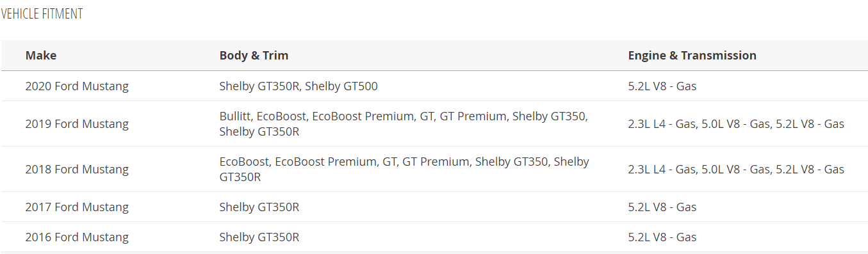The height and width of the screenshot is (254, 868).
Task: Click the 2016 row 5.2L V8 - Gas engine
Action: coord(662,237)
